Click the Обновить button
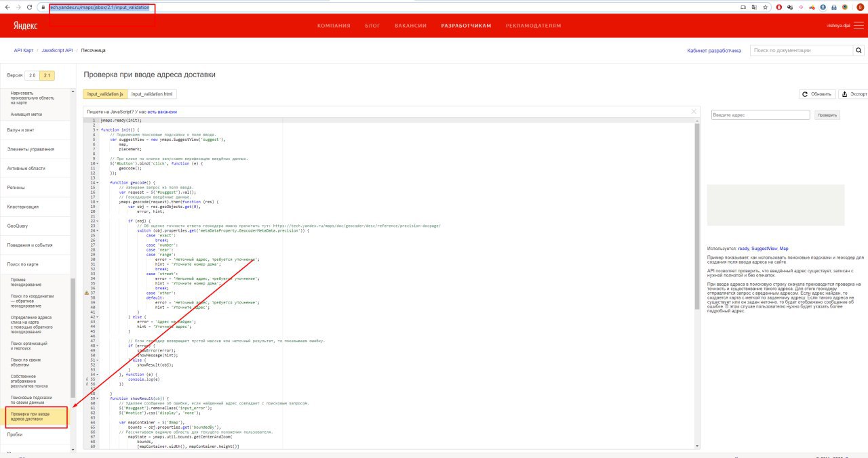 click(817, 94)
